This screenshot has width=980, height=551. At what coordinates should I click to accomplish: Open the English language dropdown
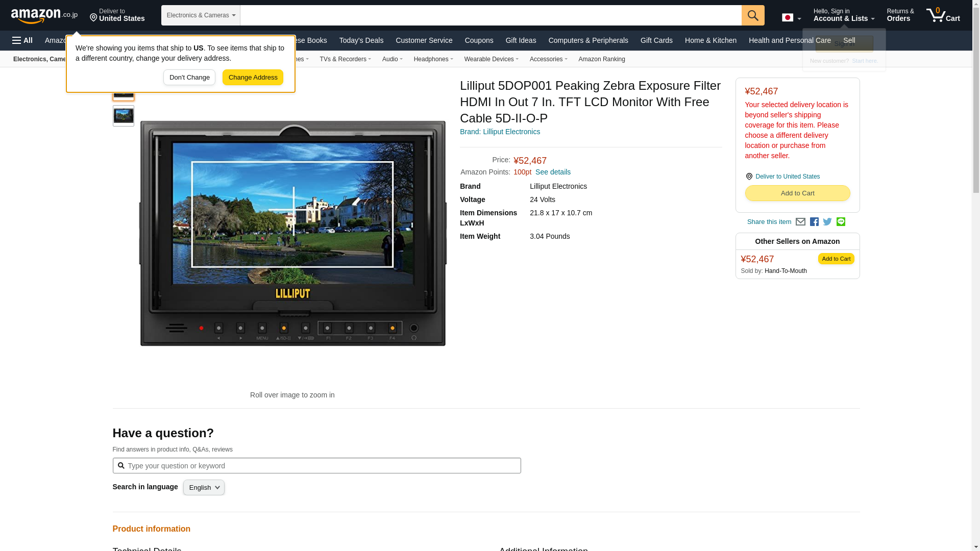click(x=204, y=488)
